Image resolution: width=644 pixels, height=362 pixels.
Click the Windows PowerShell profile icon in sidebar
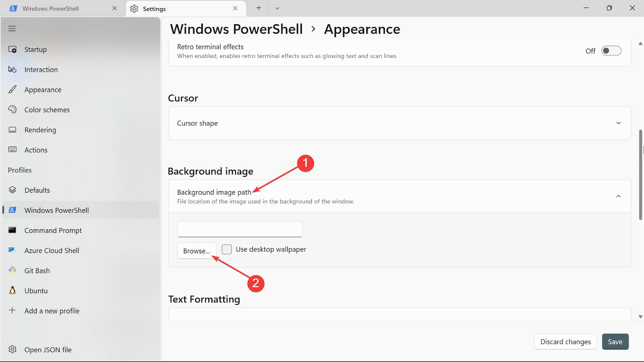pos(12,210)
